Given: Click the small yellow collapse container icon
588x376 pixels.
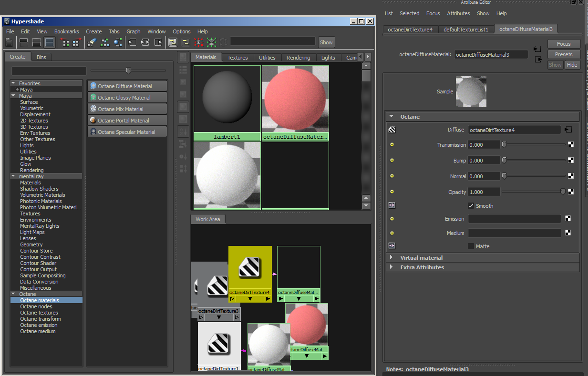Looking at the screenshot, I should point(186,42).
